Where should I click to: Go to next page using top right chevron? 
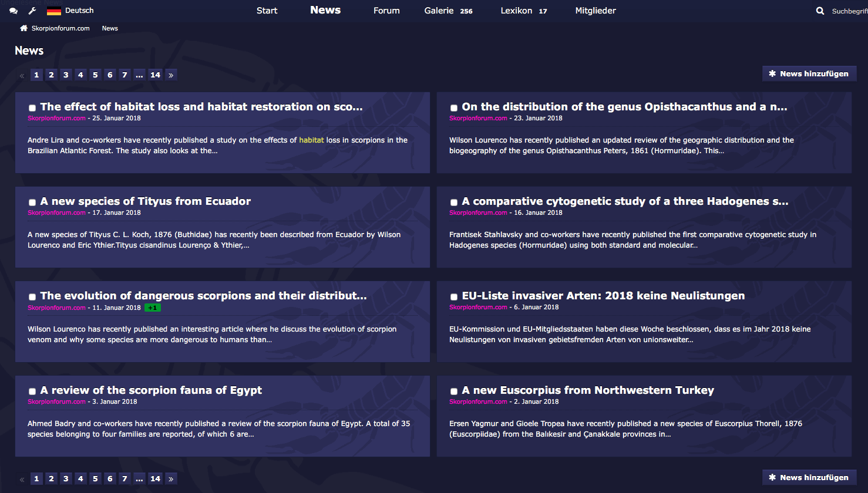click(171, 75)
